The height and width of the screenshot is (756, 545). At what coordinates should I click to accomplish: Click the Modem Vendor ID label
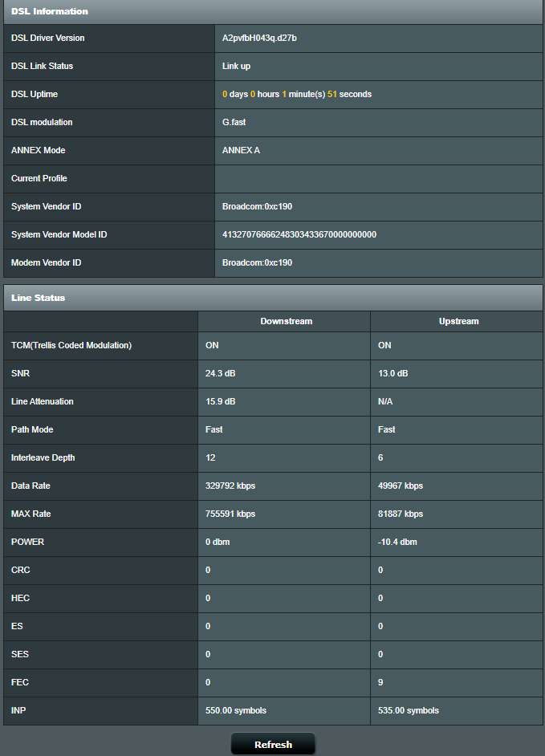tap(47, 262)
